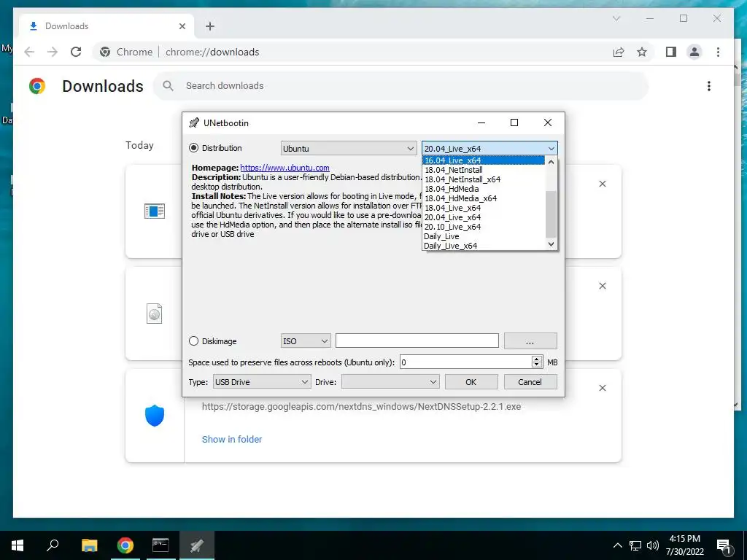
Task: Click the version list scroll-up arrow
Action: coord(551,162)
